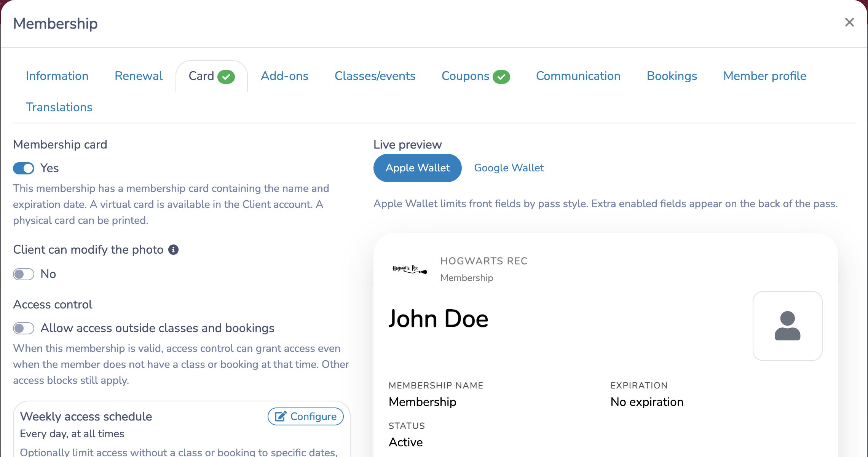Go to the Classes/events tab
The width and height of the screenshot is (868, 457).
point(375,76)
